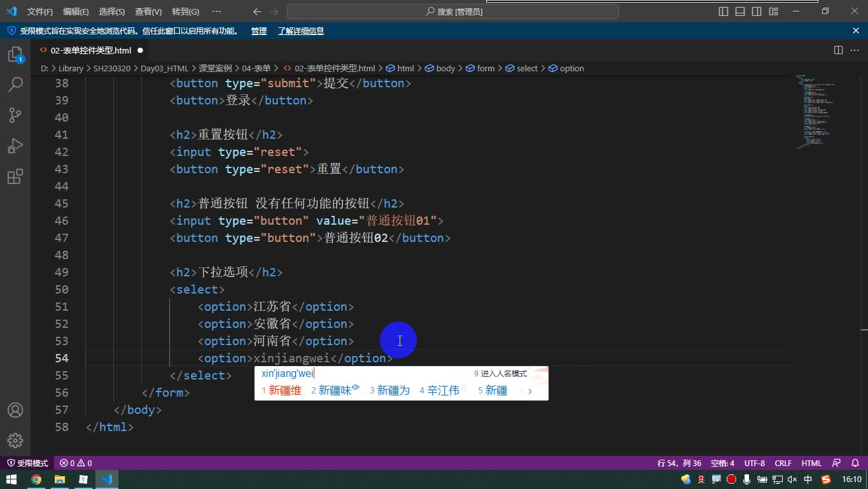Toggle the primary side bar layout

pyautogui.click(x=724, y=11)
